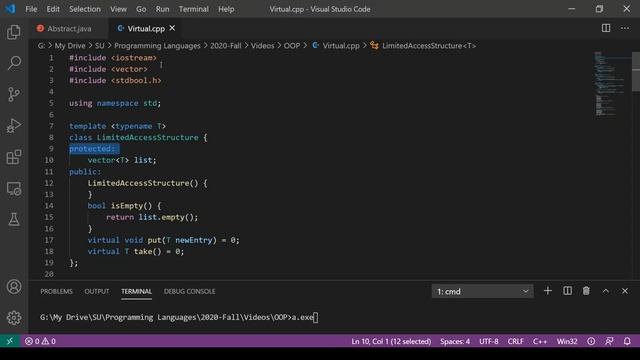
Task: Open the Edit menu
Action: [x=53, y=9]
